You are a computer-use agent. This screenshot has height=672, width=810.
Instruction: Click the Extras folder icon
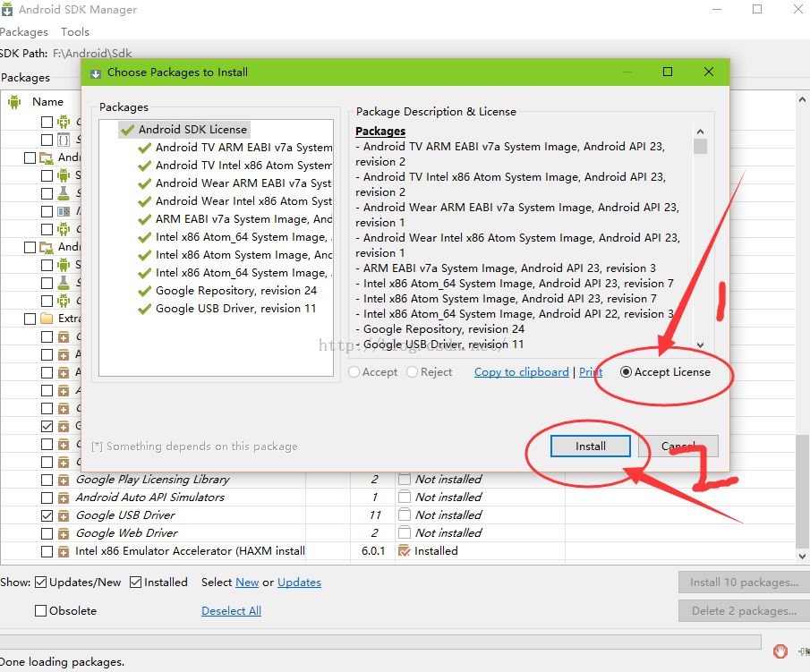tap(47, 319)
